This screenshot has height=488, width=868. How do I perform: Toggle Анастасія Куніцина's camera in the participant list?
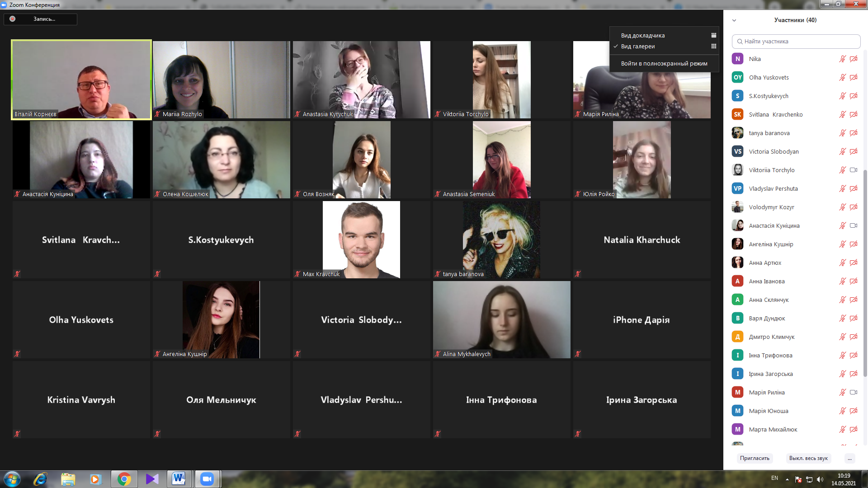pos(853,225)
